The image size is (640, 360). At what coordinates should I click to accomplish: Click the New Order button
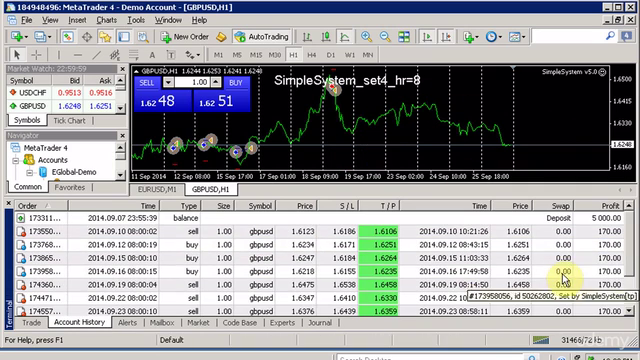click(185, 37)
